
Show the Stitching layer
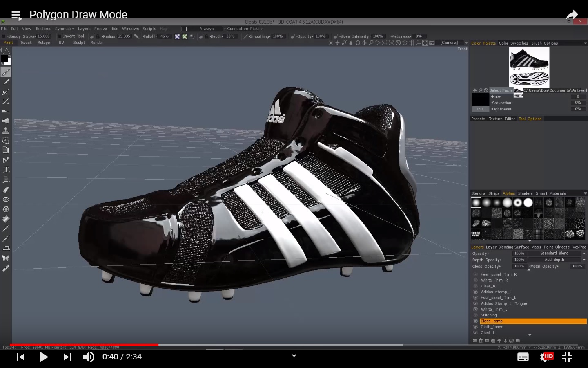475,315
